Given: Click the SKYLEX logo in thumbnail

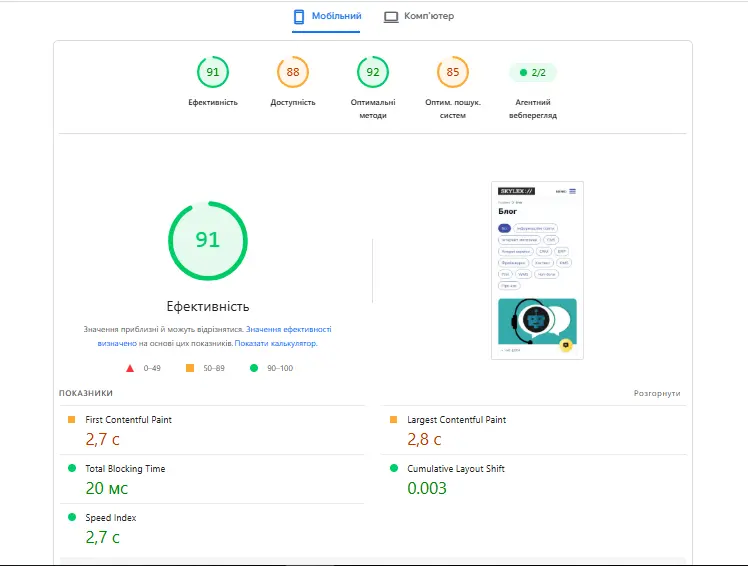Looking at the screenshot, I should [516, 191].
